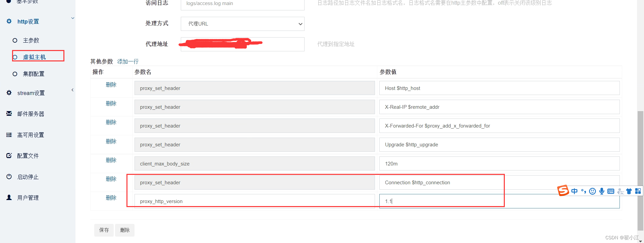The width and height of the screenshot is (644, 243).
Task: Click the 代理地址 input field
Action: [x=243, y=44]
